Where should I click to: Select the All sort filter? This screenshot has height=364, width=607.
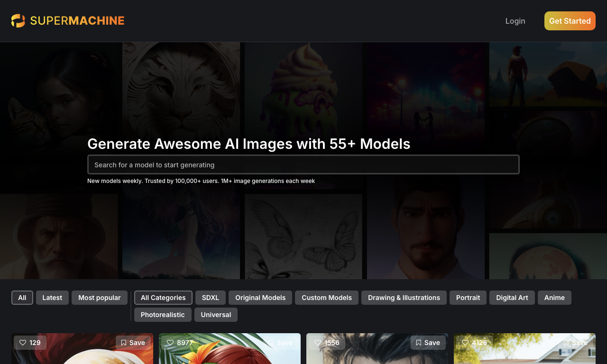point(22,298)
